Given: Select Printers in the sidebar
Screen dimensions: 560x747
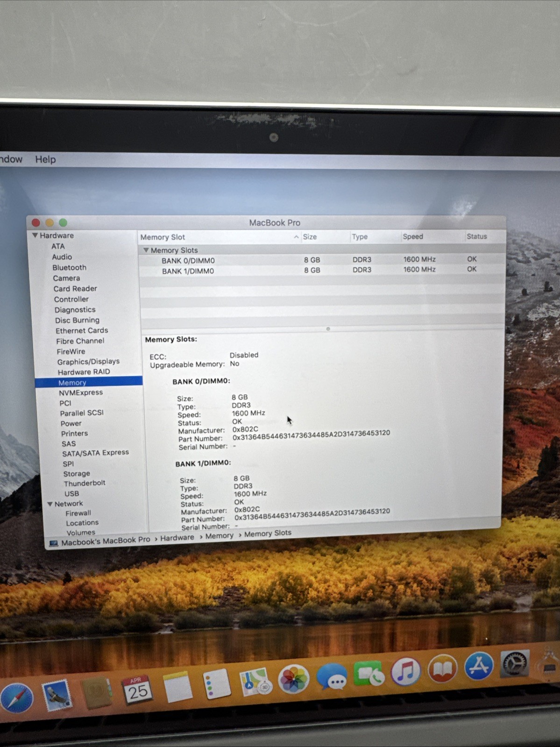Looking at the screenshot, I should click(x=74, y=434).
